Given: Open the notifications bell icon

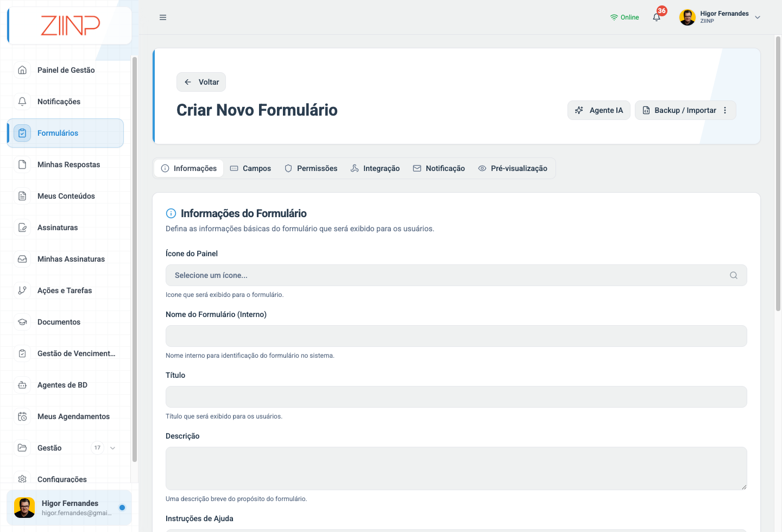Looking at the screenshot, I should click(x=657, y=17).
